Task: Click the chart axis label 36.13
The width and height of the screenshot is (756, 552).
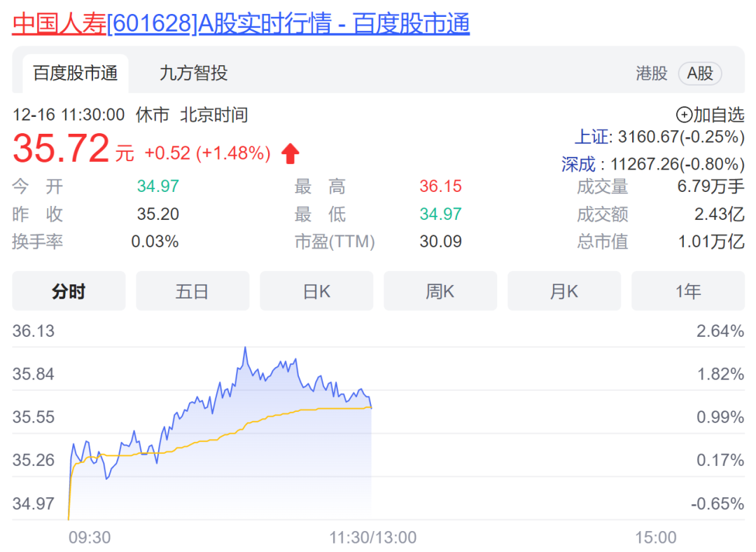Action: click(34, 331)
